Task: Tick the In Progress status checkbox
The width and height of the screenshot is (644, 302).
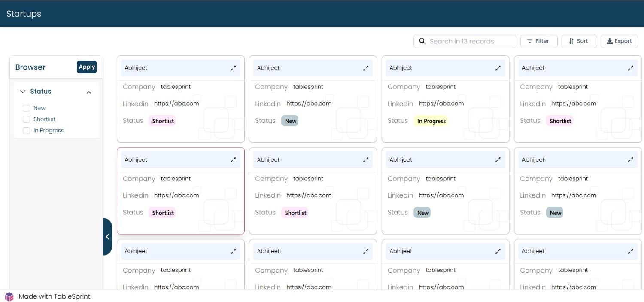Action: (26, 131)
